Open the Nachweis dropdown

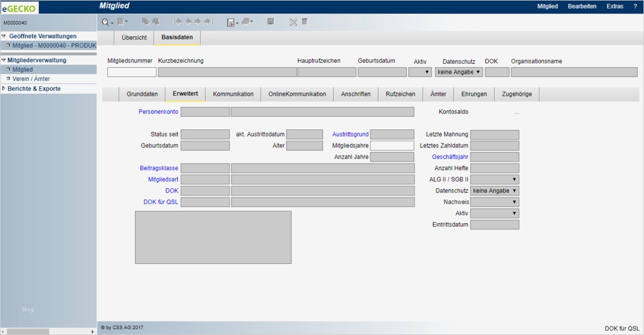[x=494, y=202]
